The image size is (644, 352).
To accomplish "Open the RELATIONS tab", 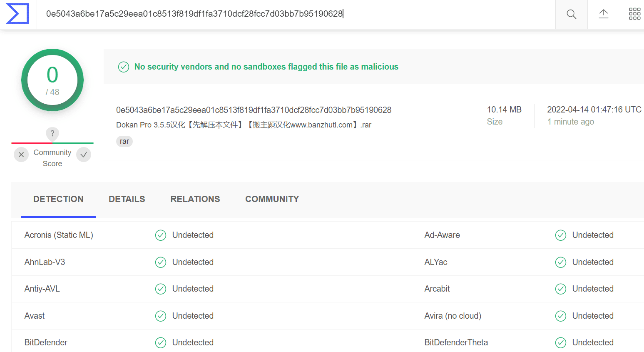I will 195,199.
